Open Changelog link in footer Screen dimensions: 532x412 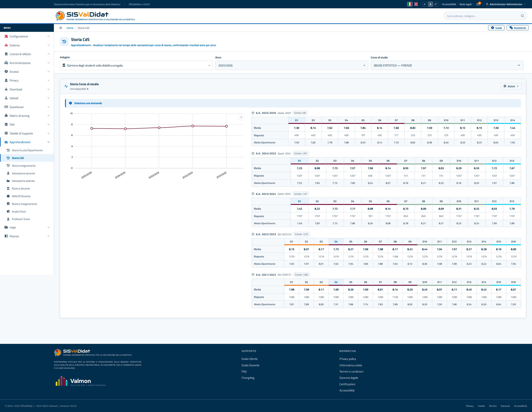(248, 378)
